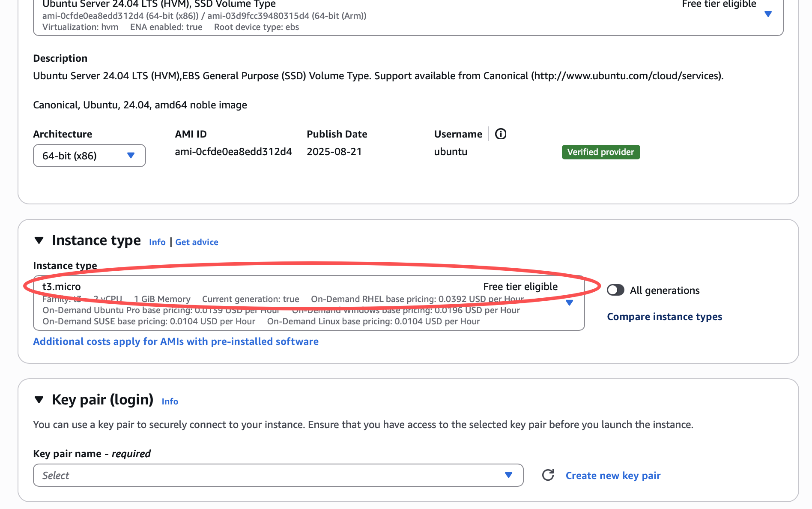Collapse the Instance type section triangle
812x509 pixels.
pyautogui.click(x=39, y=240)
